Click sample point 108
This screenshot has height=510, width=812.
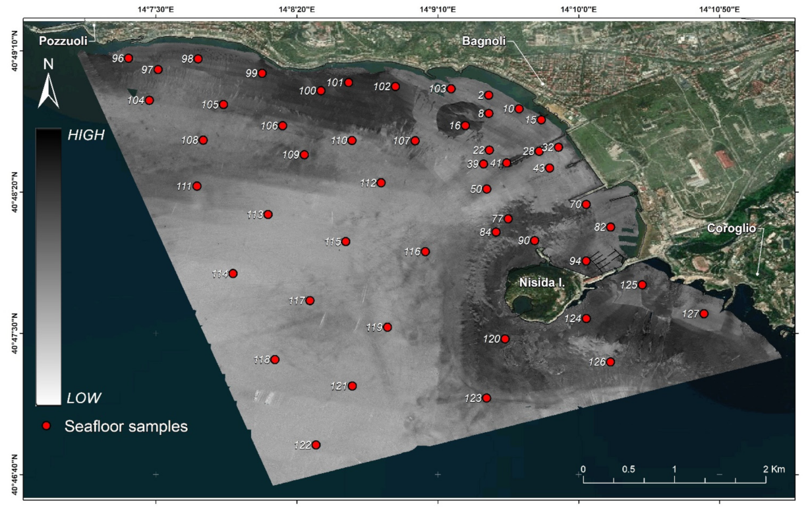pos(204,140)
